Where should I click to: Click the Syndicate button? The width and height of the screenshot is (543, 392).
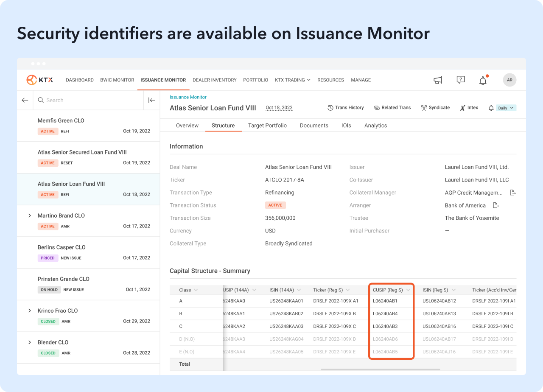435,108
